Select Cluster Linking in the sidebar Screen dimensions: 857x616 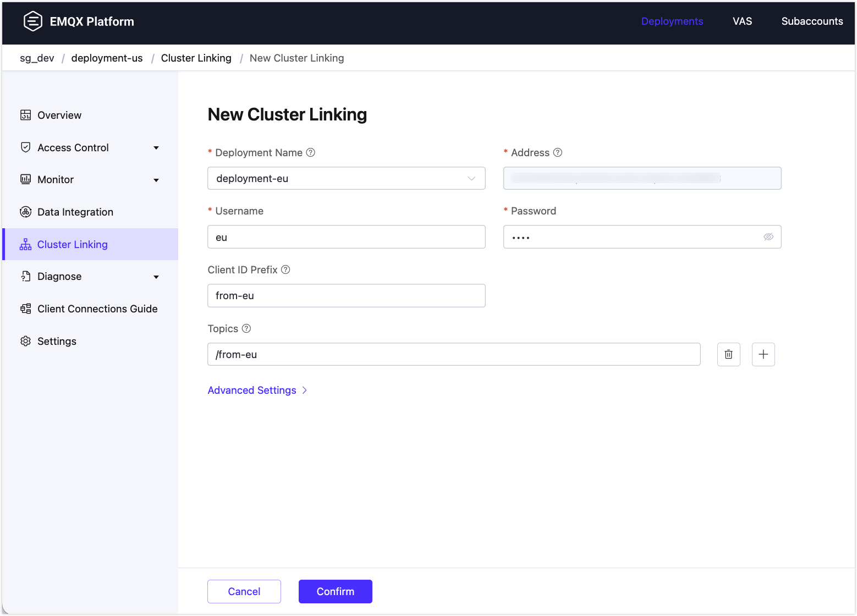[91, 244]
